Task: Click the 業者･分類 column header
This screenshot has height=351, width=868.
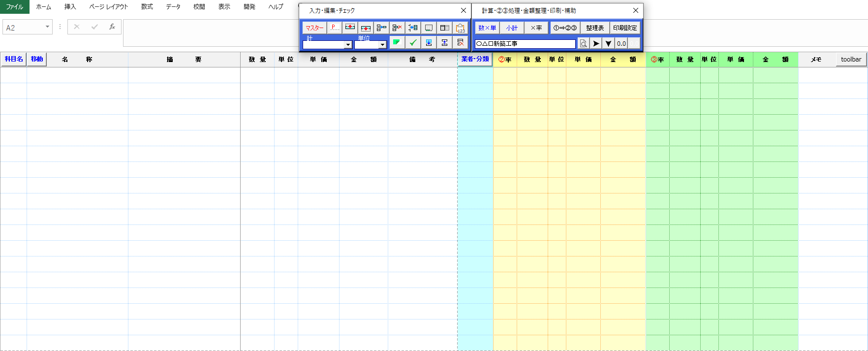Action: click(x=475, y=59)
